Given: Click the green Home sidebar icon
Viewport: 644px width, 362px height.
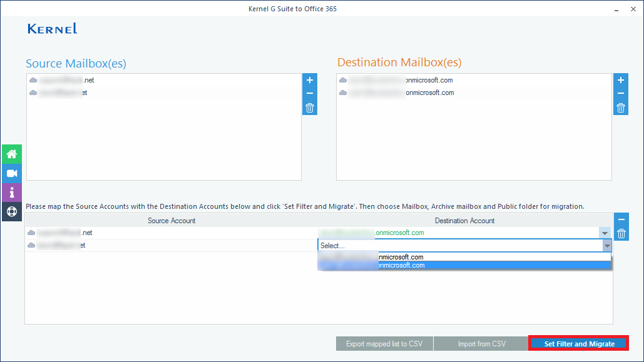Looking at the screenshot, I should click(x=11, y=154).
